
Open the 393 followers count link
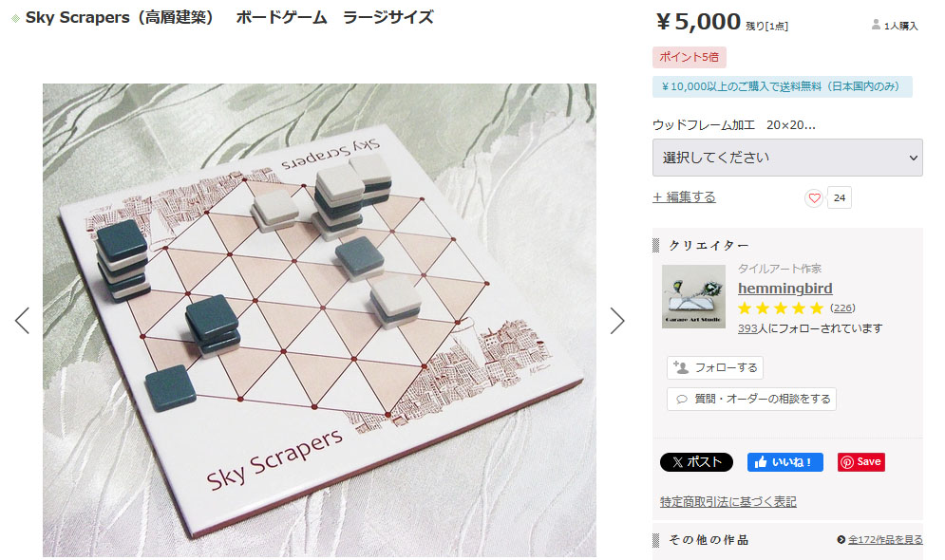[747, 328]
